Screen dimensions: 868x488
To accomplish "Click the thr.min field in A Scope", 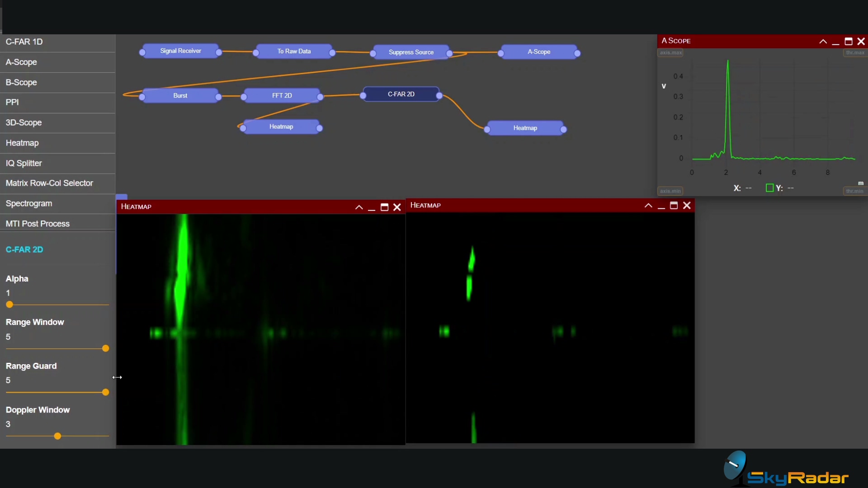I will pos(854,191).
